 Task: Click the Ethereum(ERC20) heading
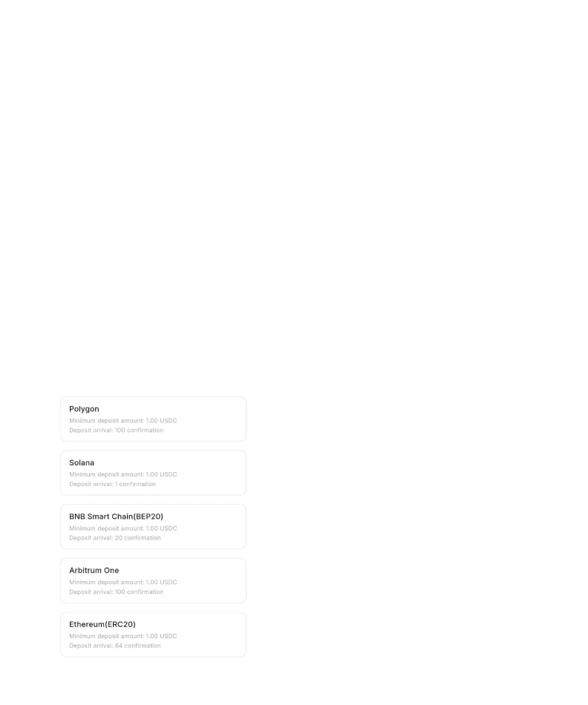pyautogui.click(x=102, y=624)
